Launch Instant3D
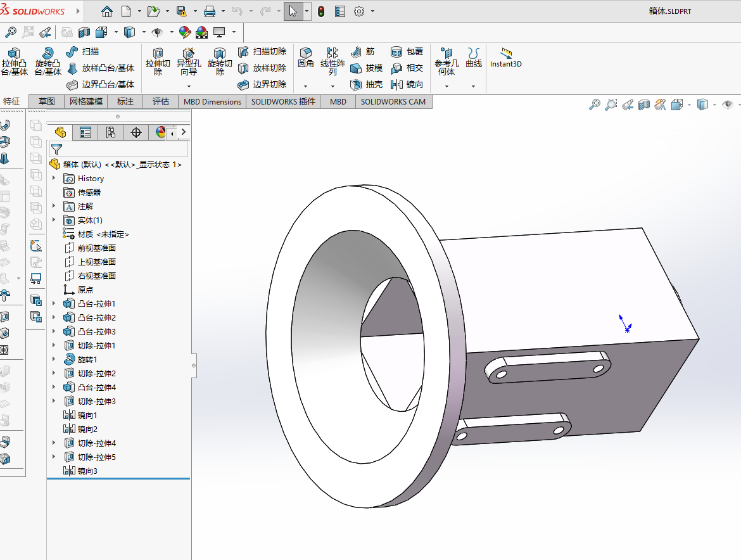 pyautogui.click(x=505, y=58)
